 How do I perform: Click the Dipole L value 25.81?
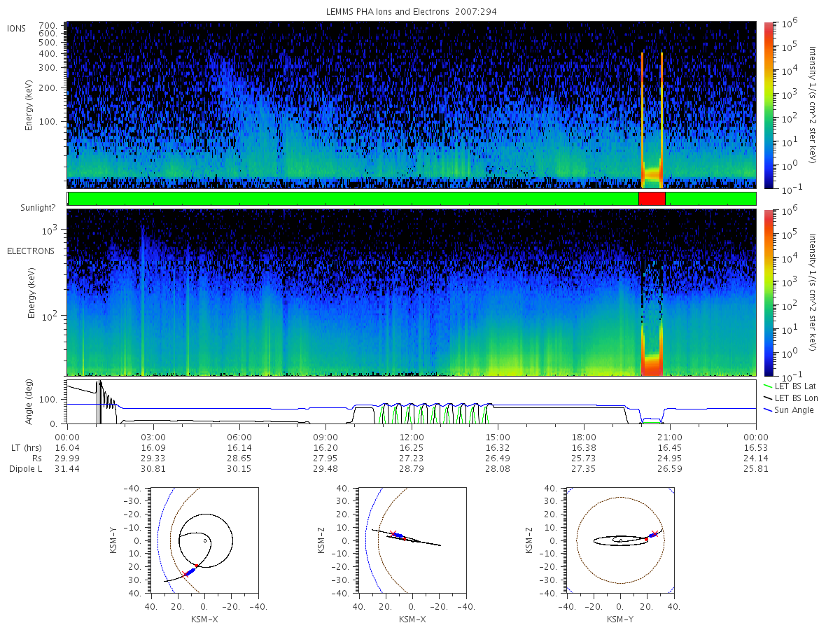756,468
